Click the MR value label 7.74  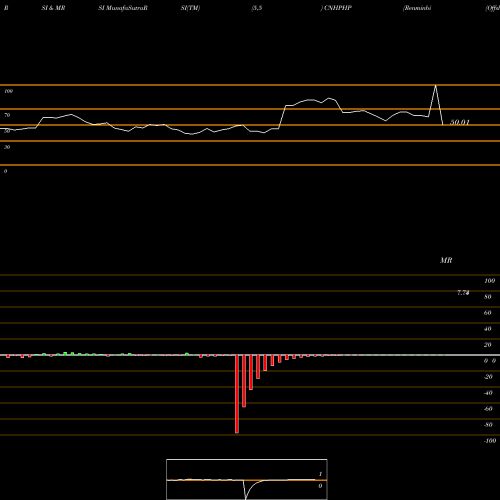pos(463,293)
